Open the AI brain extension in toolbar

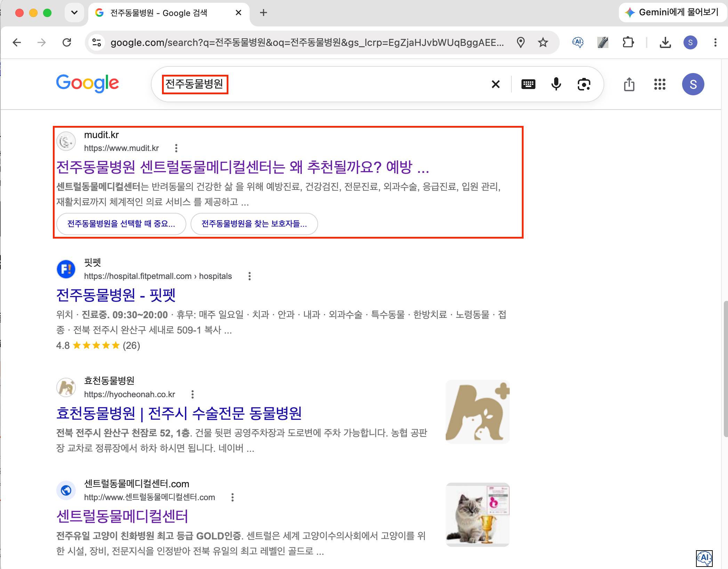577,42
